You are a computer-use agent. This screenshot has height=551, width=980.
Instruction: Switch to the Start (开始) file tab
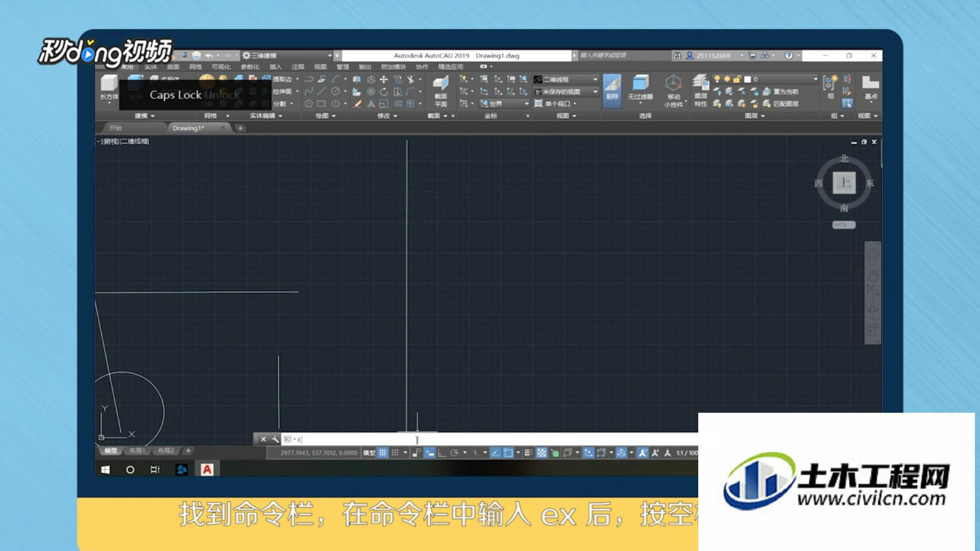pos(115,128)
